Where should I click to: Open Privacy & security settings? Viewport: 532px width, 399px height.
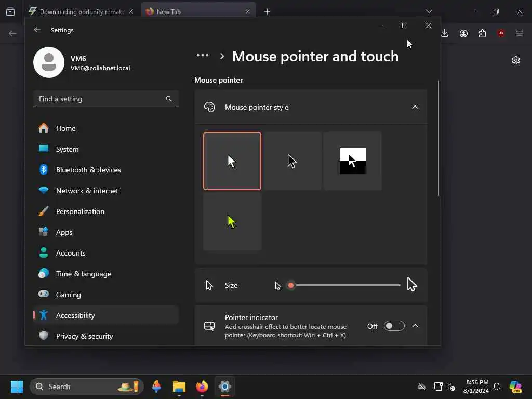[106, 336]
